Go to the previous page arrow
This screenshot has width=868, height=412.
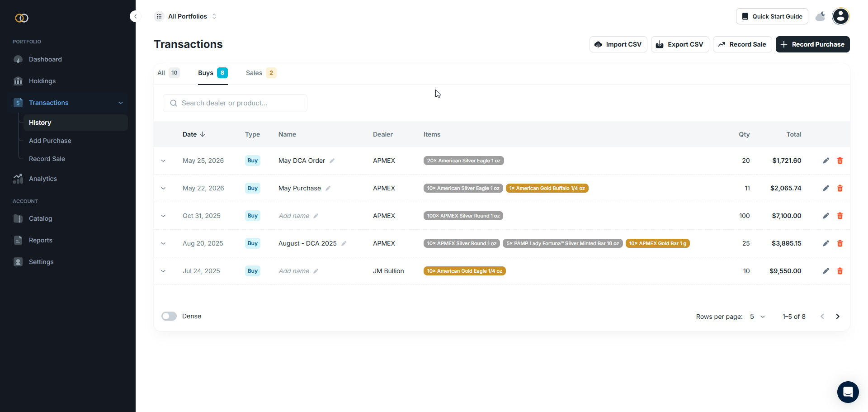click(x=822, y=317)
